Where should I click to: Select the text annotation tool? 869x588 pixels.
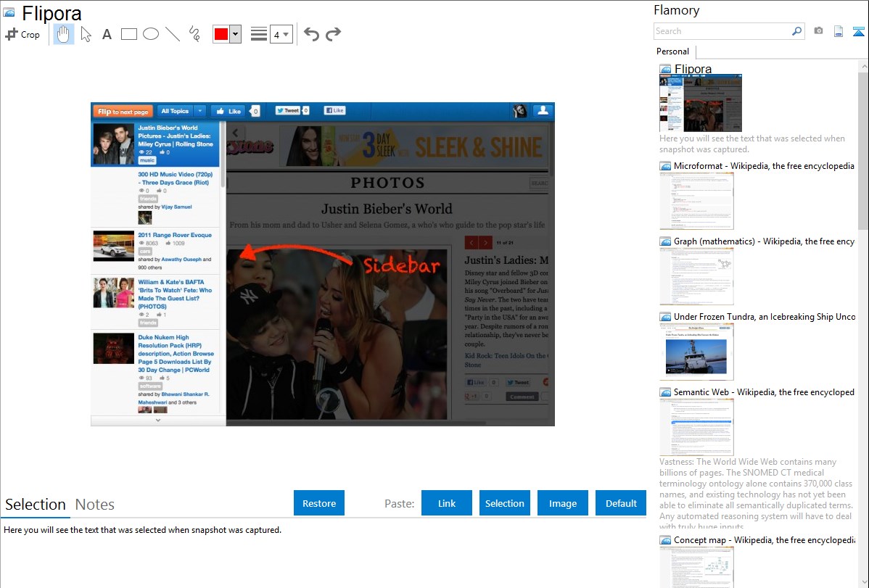click(x=107, y=34)
